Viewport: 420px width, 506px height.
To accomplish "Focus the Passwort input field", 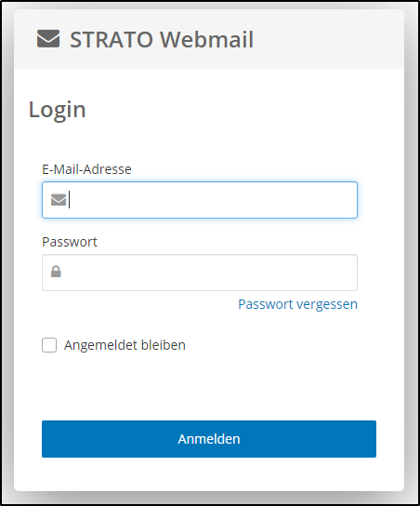I will coord(200,273).
